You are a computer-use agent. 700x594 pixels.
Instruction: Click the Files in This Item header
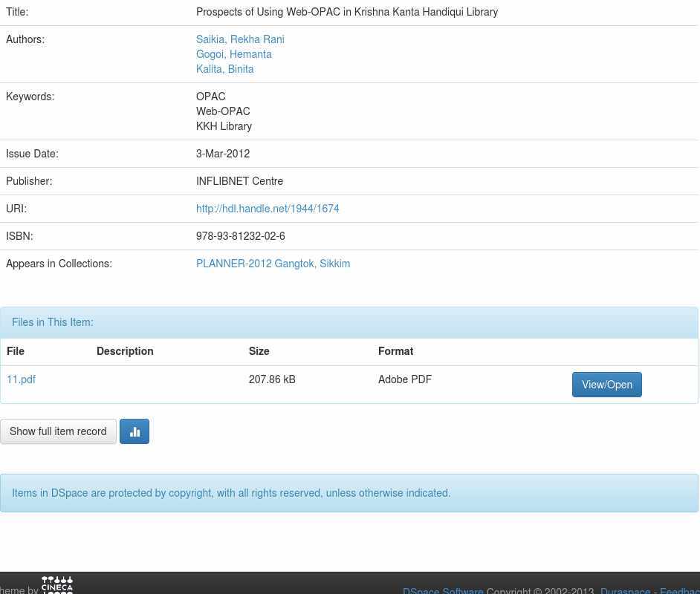(x=53, y=322)
